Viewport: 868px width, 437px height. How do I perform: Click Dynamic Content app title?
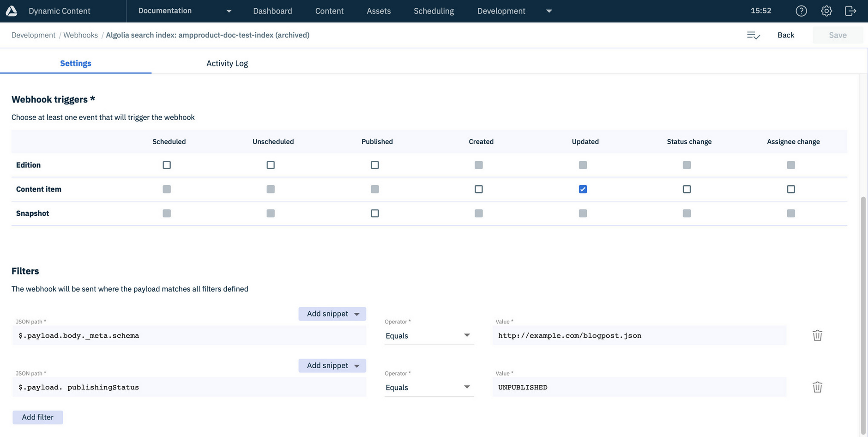[x=60, y=11]
